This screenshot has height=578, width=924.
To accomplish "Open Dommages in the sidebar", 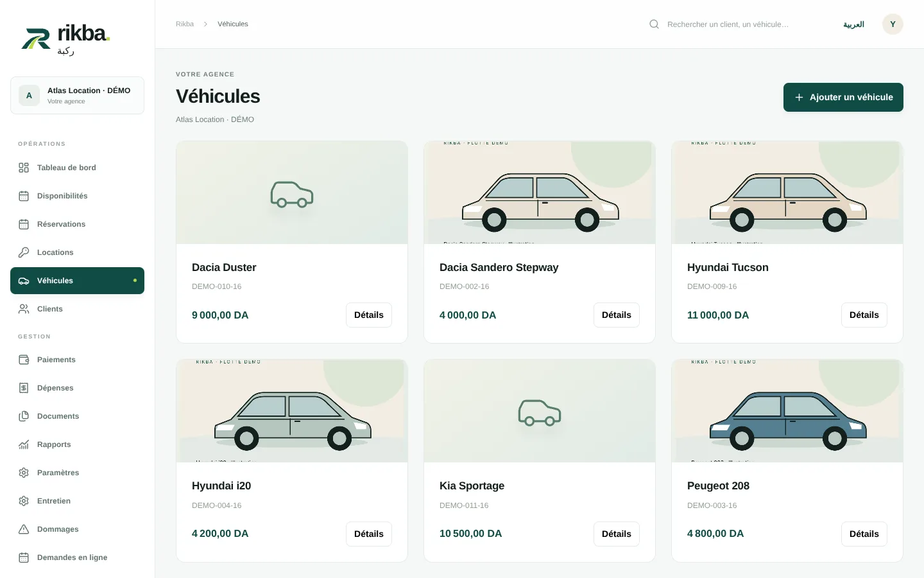I will 77,529.
